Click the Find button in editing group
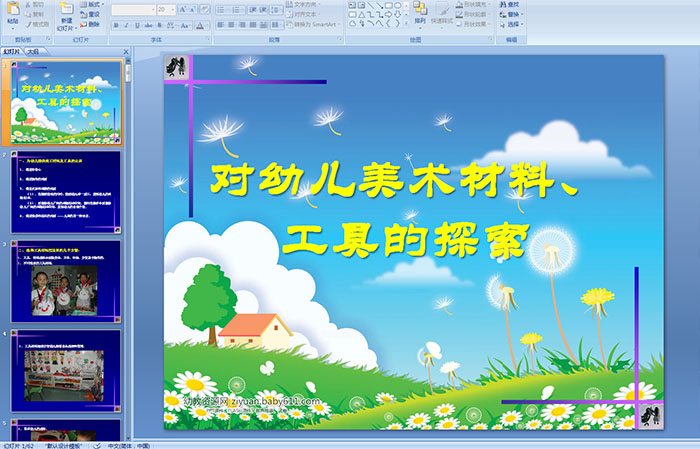700x449 pixels. (x=509, y=4)
